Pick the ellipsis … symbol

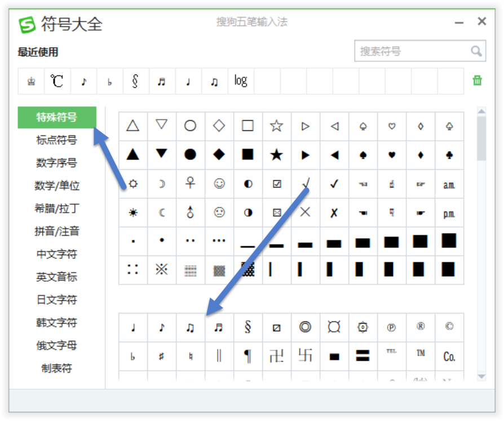pos(219,241)
